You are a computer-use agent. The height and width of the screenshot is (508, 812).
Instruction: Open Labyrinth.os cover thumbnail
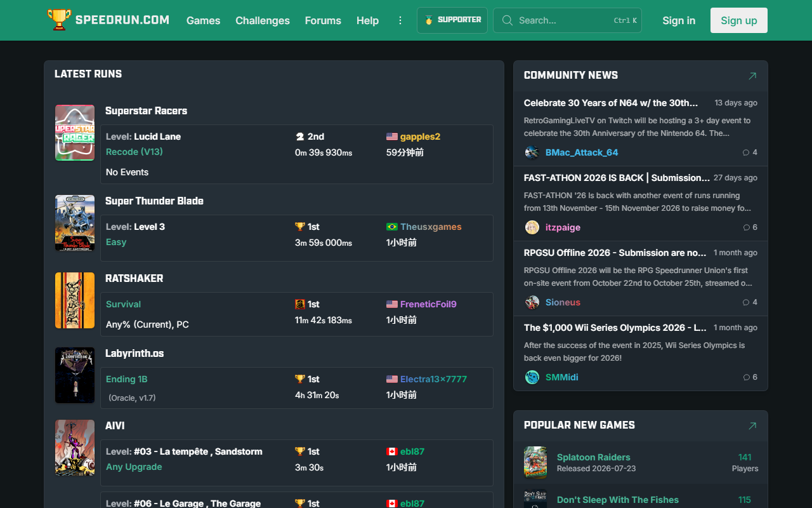pos(75,375)
